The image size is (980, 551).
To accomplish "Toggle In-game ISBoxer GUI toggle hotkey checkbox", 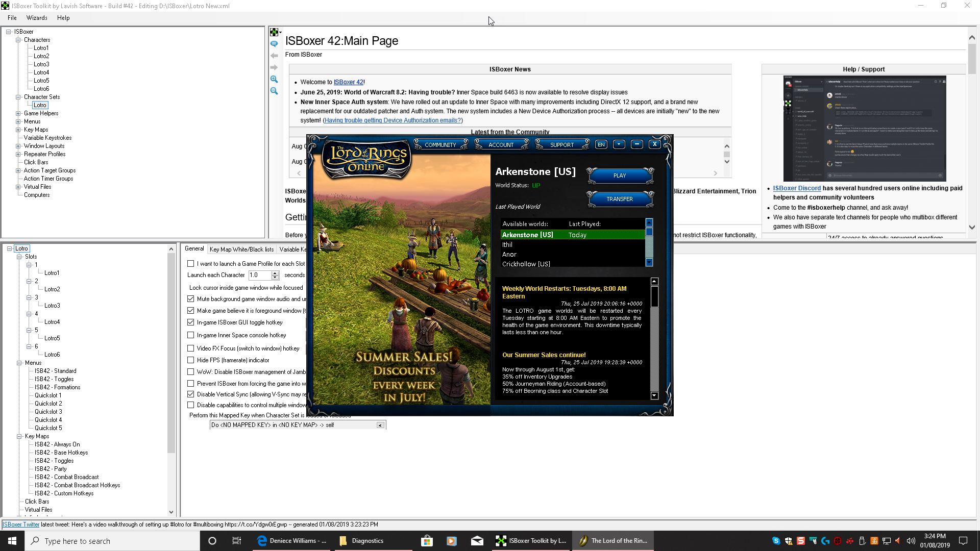I will click(190, 322).
